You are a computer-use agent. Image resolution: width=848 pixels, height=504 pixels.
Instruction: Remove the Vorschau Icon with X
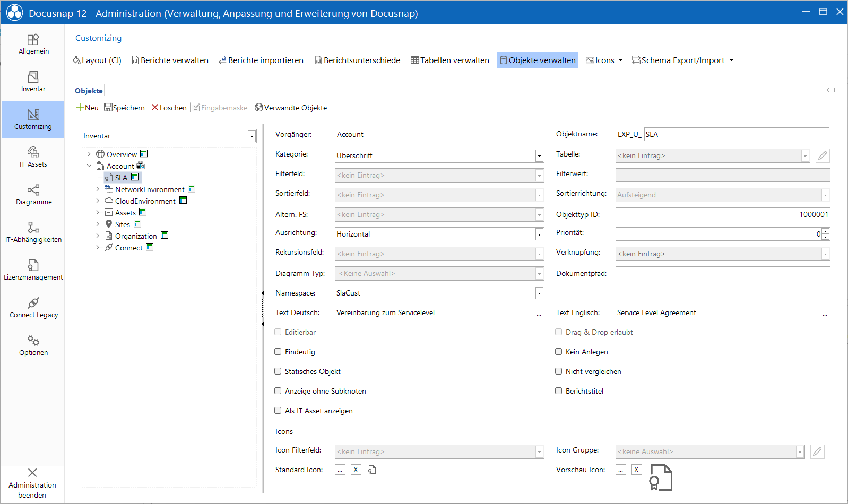click(637, 470)
